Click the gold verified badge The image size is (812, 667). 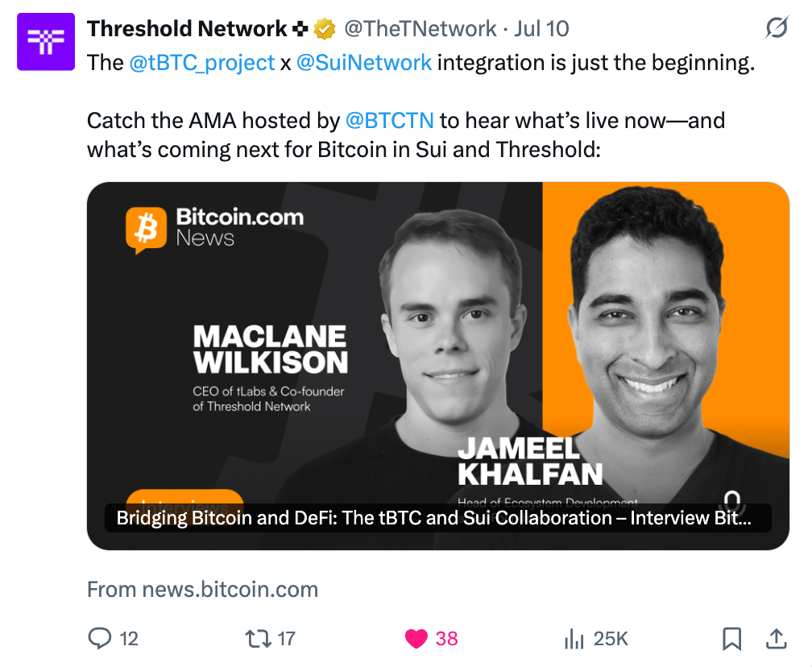[324, 29]
